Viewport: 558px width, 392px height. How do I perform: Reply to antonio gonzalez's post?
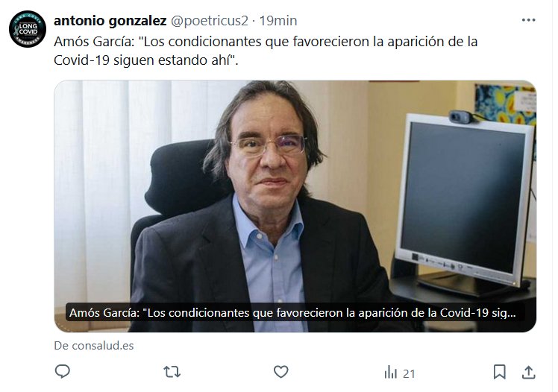coord(63,371)
